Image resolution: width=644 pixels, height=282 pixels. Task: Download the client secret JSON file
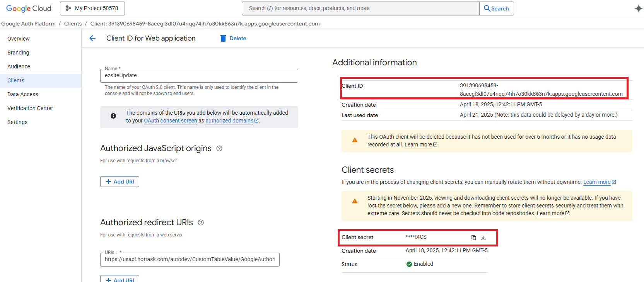click(483, 238)
